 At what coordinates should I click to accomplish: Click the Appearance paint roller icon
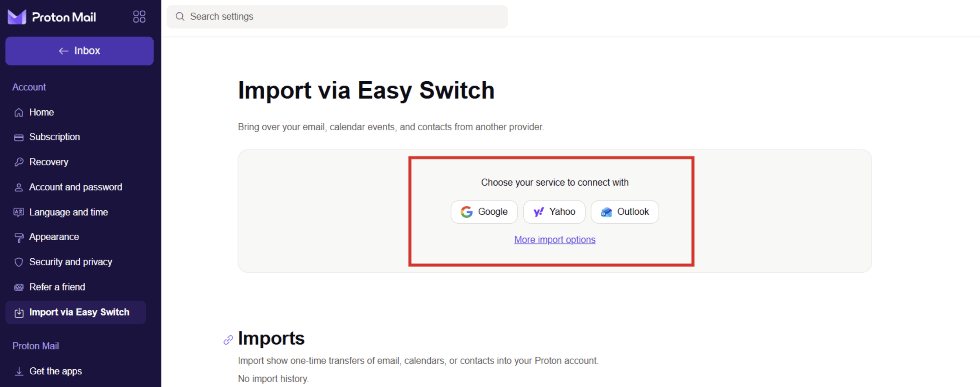click(x=19, y=237)
